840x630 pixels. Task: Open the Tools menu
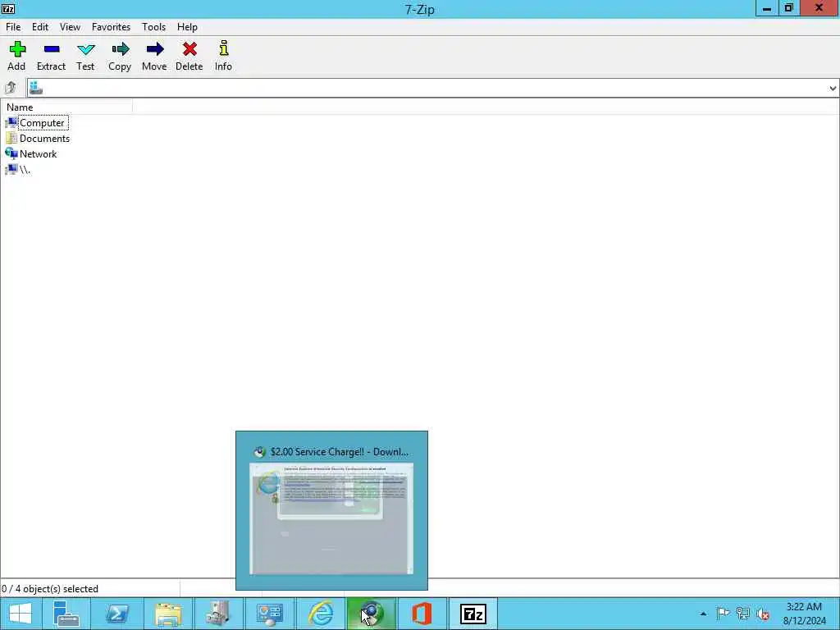153,27
